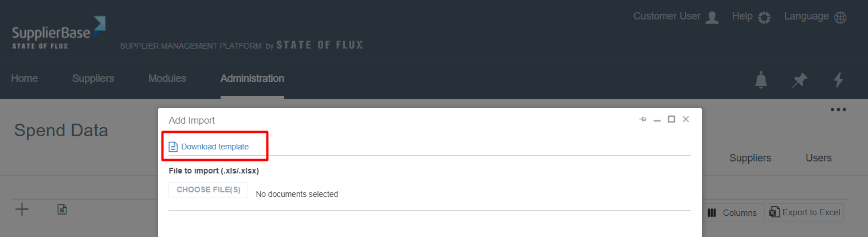
Task: Click the plus icon to add import
Action: (x=22, y=210)
